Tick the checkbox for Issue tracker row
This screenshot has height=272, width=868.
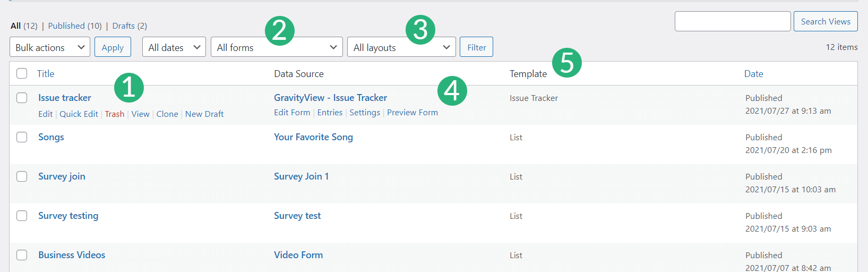tap(22, 98)
